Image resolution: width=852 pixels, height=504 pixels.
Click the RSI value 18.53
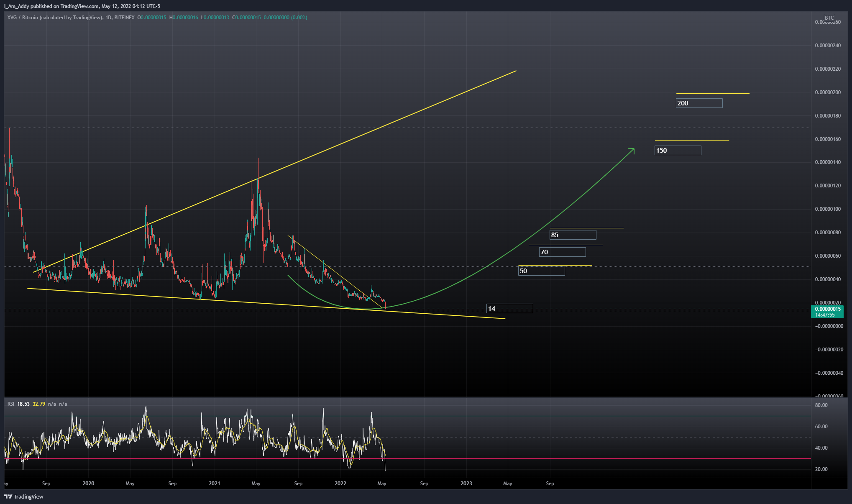click(23, 404)
